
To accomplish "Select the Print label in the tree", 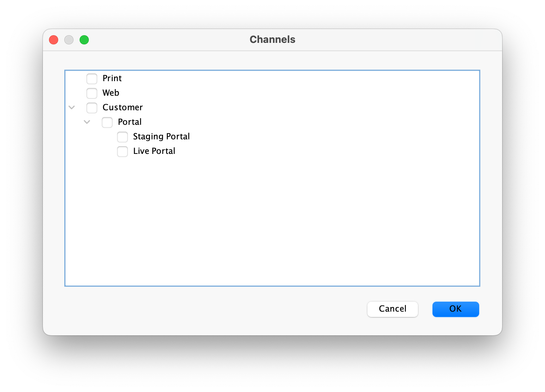I will (x=112, y=78).
